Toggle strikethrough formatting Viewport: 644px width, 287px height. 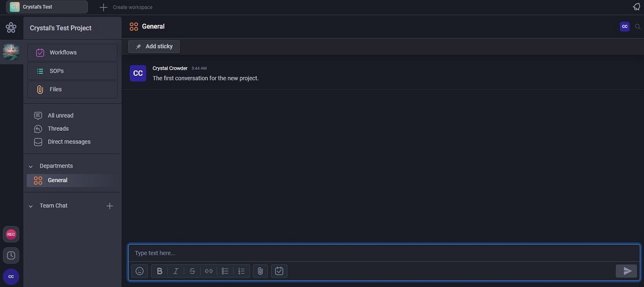(192, 271)
